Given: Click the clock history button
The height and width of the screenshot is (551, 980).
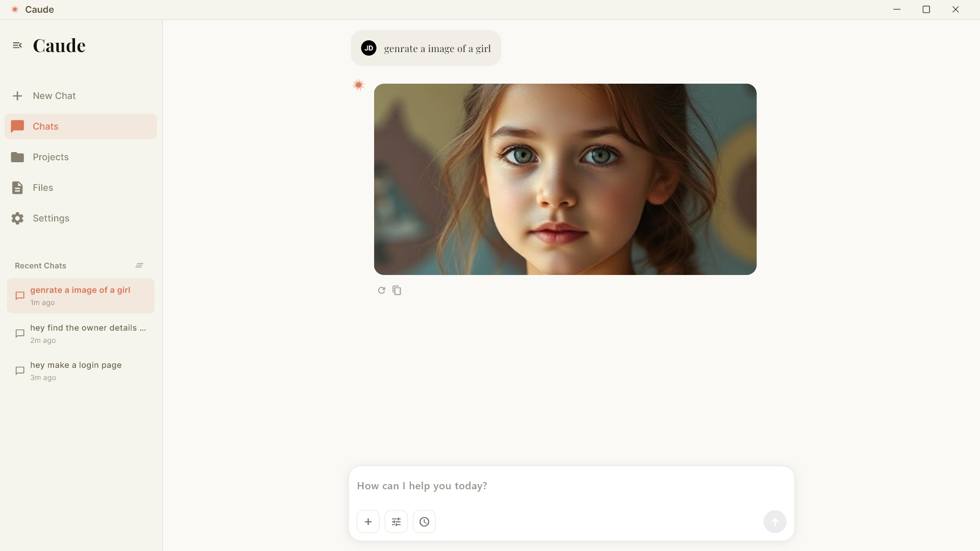Looking at the screenshot, I should pos(424,521).
